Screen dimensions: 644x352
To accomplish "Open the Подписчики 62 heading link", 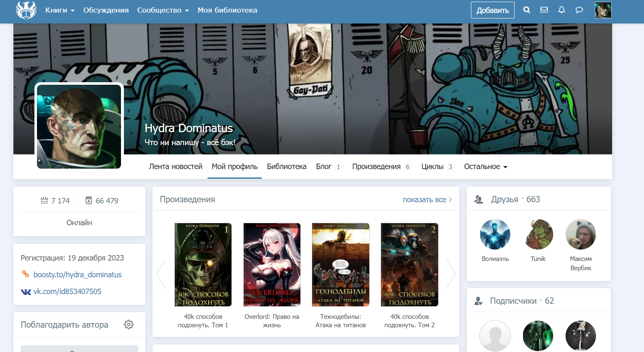I will click(x=522, y=301).
